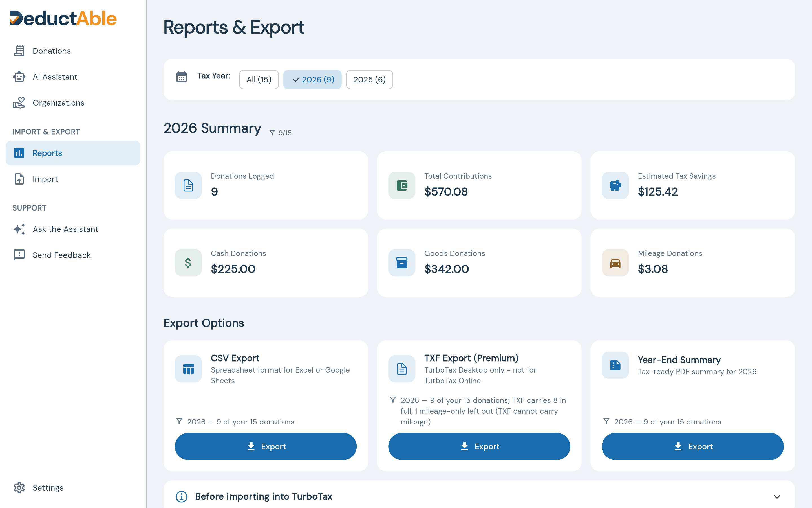Click the DeductAble logo
The image size is (812, 508).
tap(63, 18)
